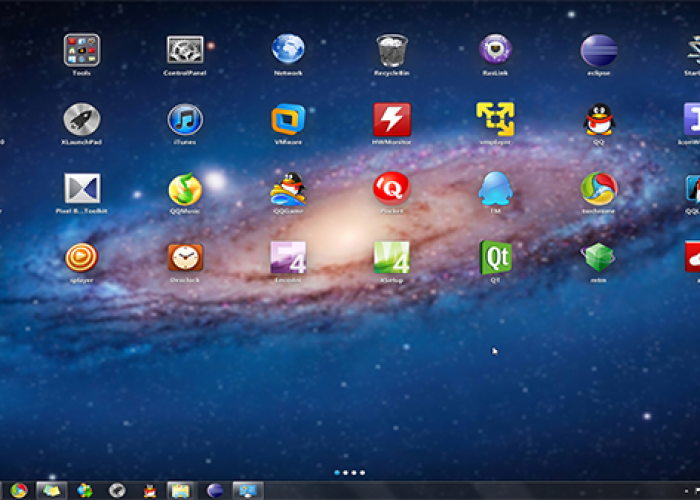Image resolution: width=700 pixels, height=500 pixels.
Task: Go to the second launcher page dot
Action: tap(346, 472)
